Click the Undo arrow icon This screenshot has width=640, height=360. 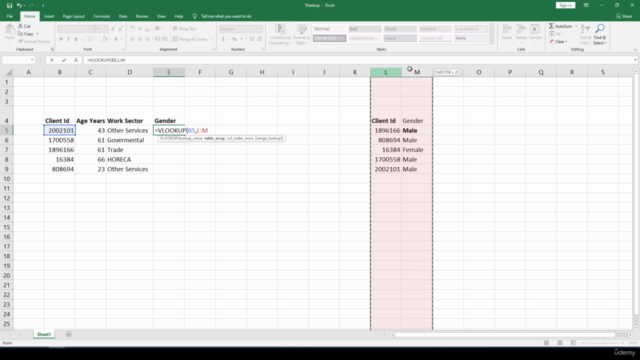[19, 5]
